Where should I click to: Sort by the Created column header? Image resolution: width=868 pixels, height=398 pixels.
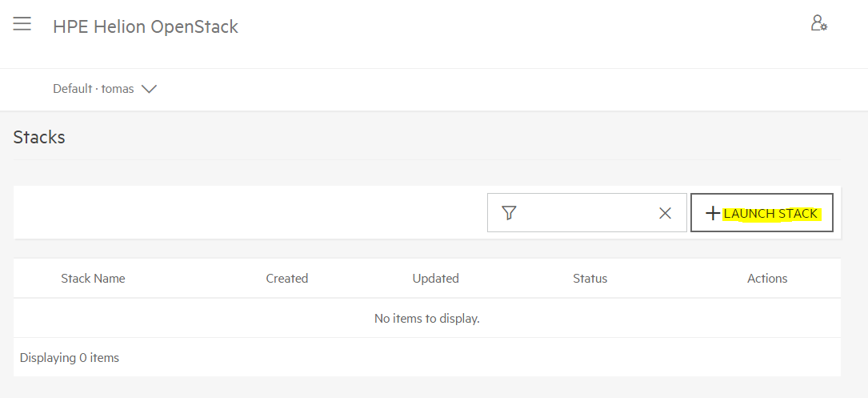pos(286,278)
